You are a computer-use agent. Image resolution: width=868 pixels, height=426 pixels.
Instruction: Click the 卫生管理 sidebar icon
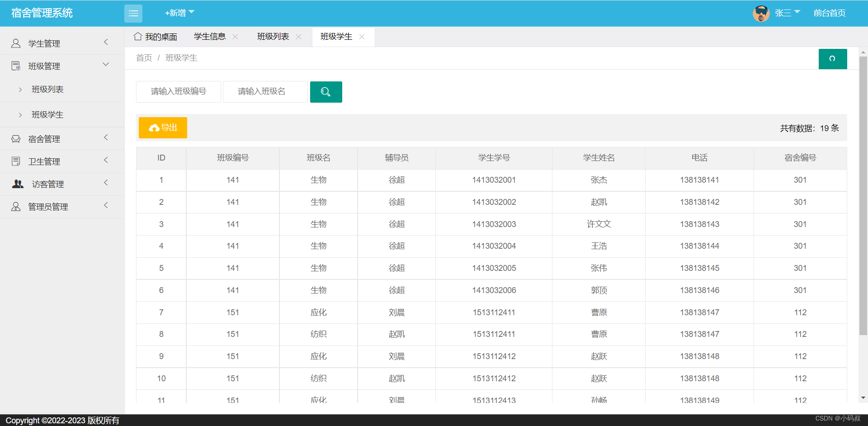pos(16,161)
